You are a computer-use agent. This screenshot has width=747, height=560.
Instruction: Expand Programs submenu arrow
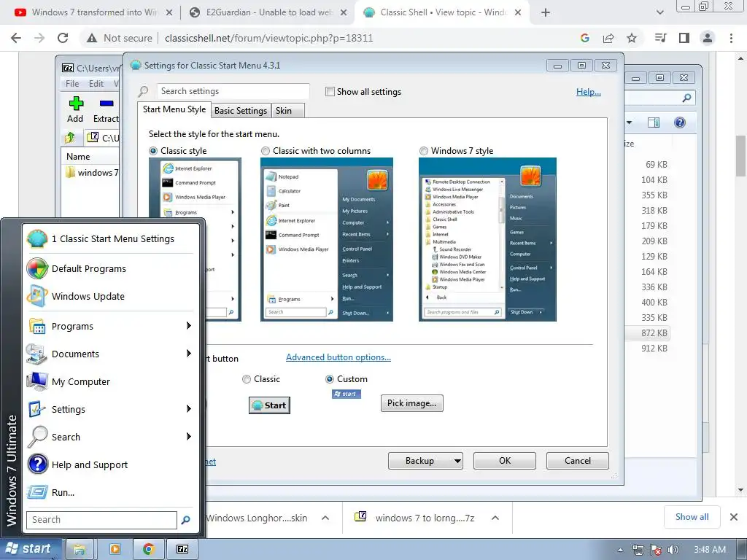(x=189, y=326)
